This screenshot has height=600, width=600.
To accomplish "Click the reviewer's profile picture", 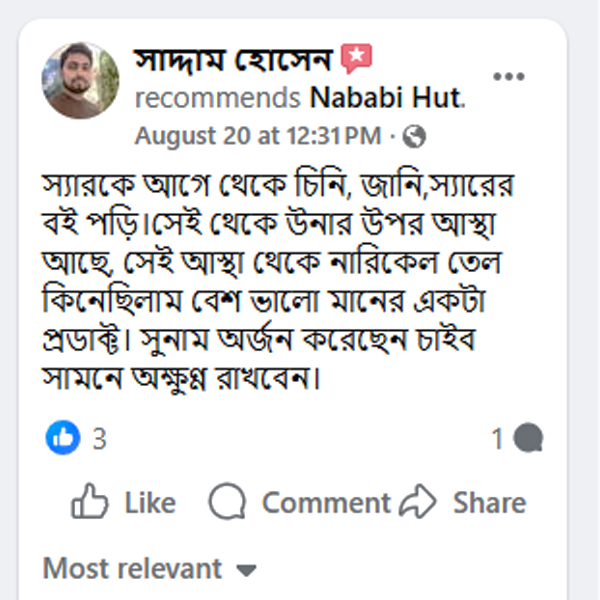I will [x=80, y=80].
